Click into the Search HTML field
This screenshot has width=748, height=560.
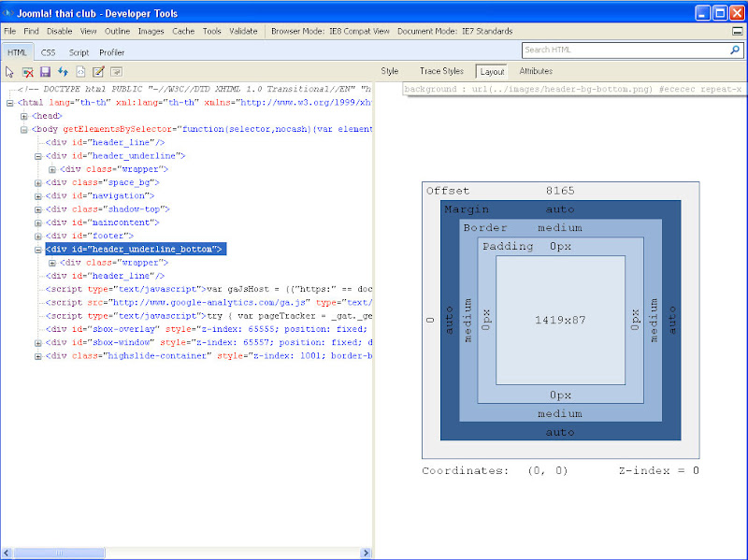pos(626,50)
